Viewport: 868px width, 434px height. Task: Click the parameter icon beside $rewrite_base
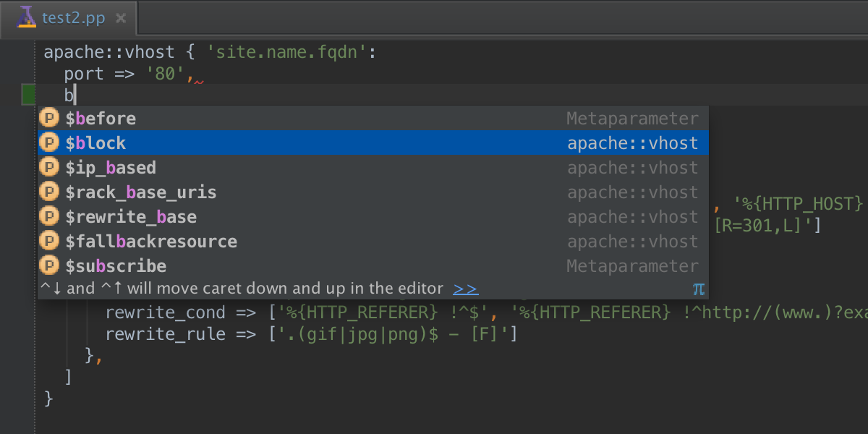point(48,217)
